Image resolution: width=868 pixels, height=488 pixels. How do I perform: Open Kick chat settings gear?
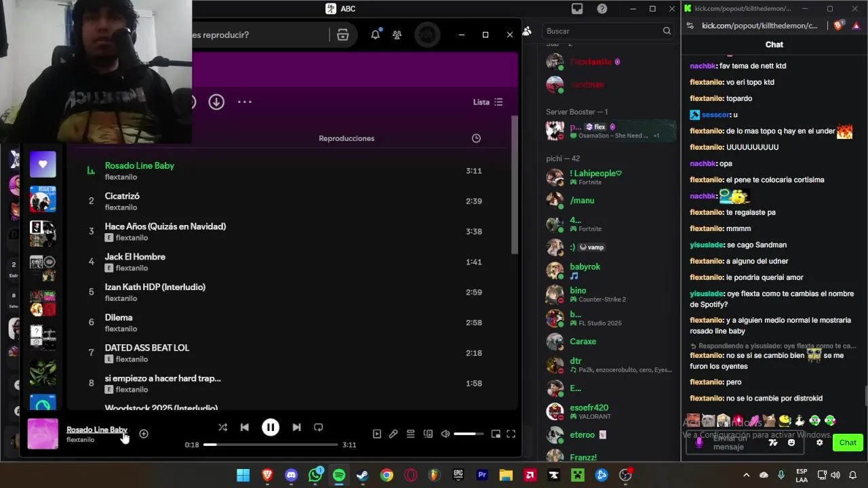819,443
